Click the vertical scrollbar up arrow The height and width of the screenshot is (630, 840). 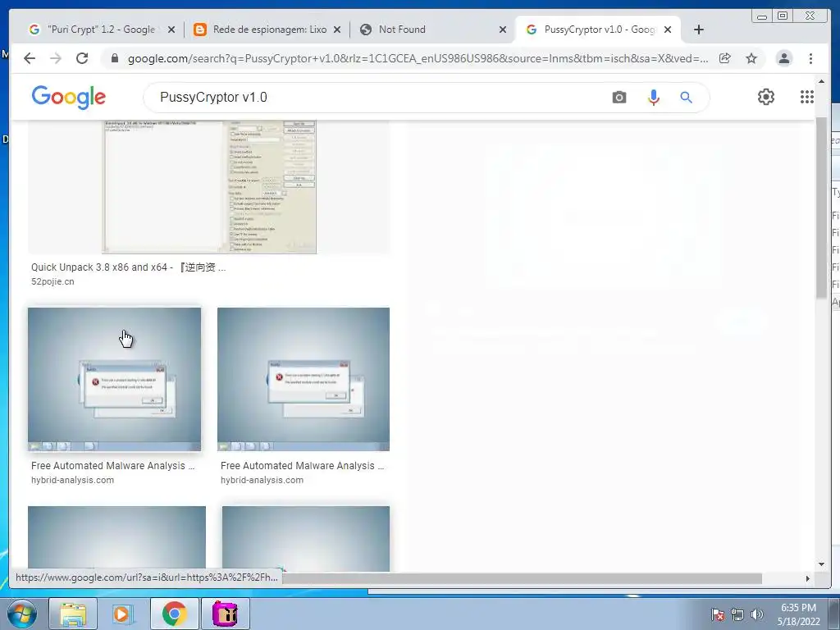(x=822, y=81)
